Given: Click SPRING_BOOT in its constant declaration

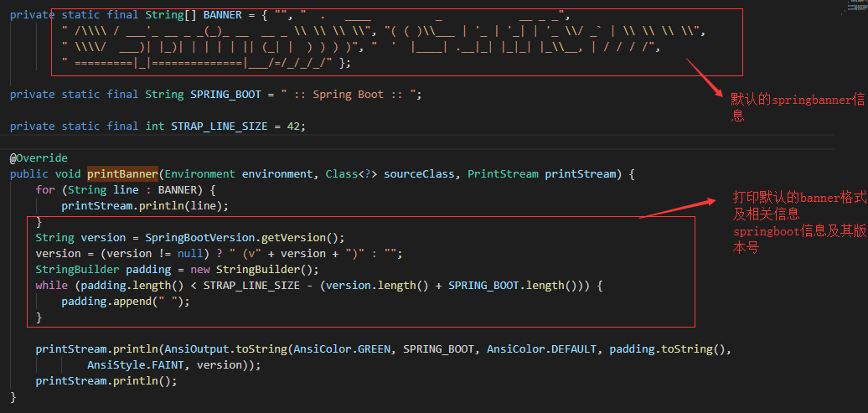Looking at the screenshot, I should pos(225,94).
